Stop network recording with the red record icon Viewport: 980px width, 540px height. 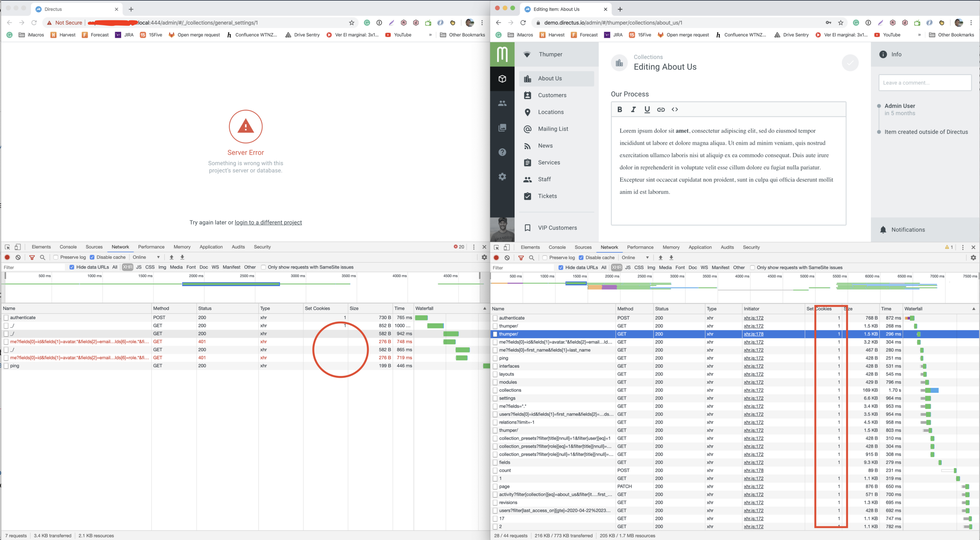coord(7,257)
